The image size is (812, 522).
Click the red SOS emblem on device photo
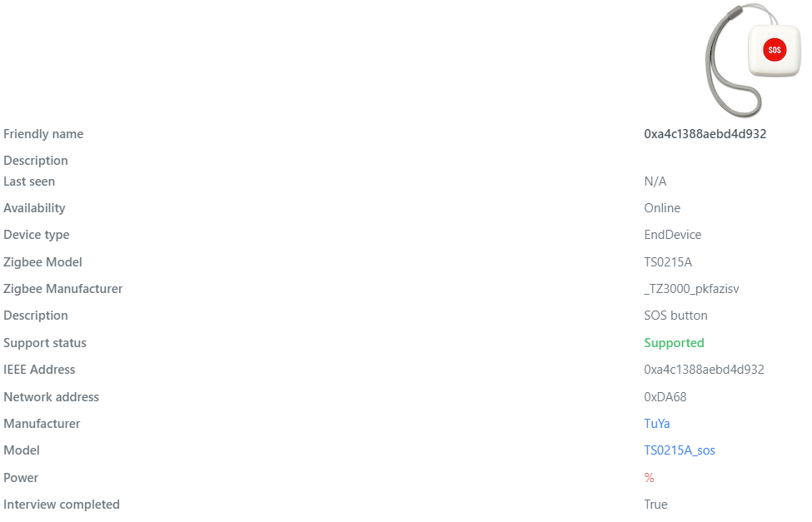tap(775, 49)
